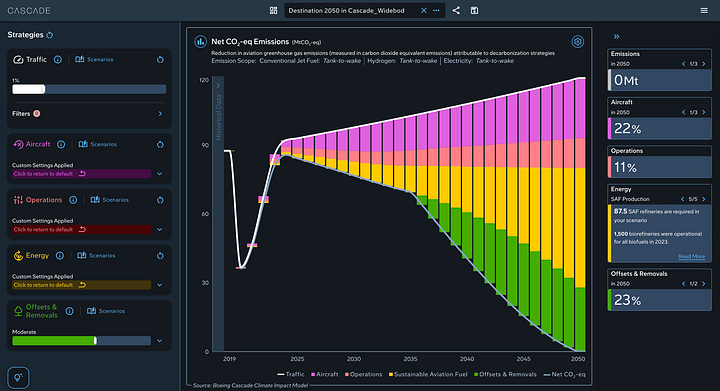Open Traffic Scenarios
Screen dimensions: 720x391
(x=94, y=59)
